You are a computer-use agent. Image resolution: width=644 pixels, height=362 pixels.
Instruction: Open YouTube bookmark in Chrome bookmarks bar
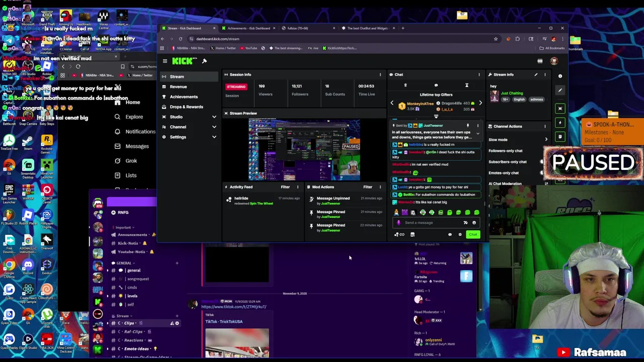click(x=249, y=48)
